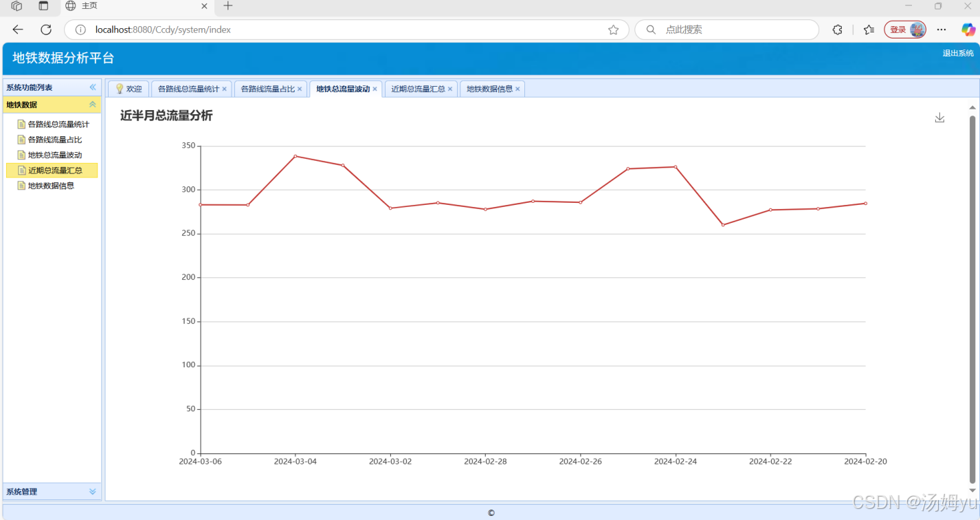Switch to the 欢迎 tab
The height and width of the screenshot is (520, 980).
(129, 89)
